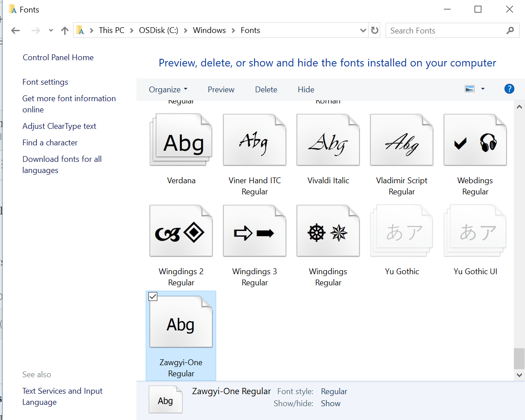Navigate up one folder level
Screen dimensions: 525x420
[x=64, y=30]
